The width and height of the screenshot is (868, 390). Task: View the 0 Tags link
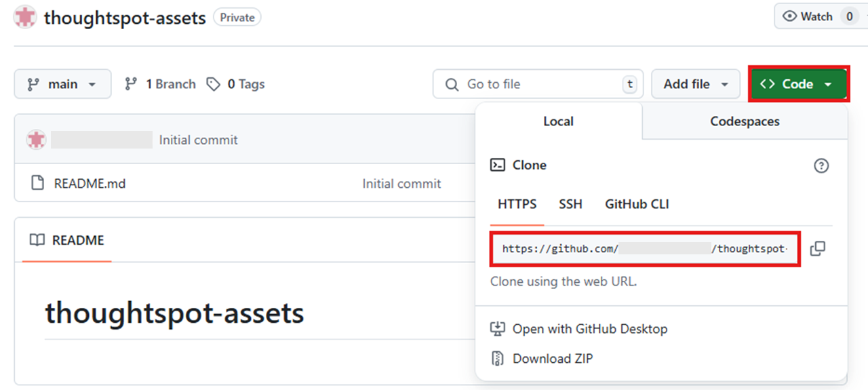click(x=235, y=84)
